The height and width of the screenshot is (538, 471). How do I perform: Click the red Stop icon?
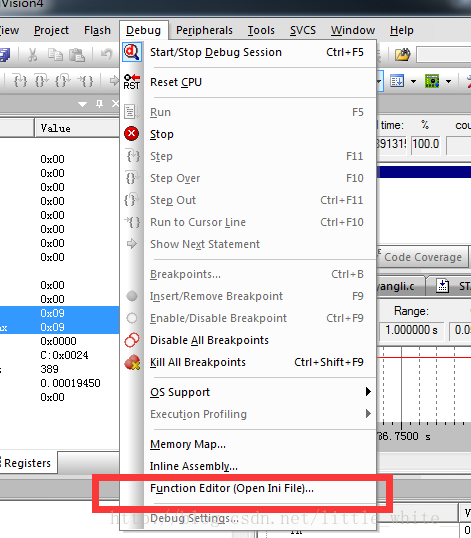[132, 134]
